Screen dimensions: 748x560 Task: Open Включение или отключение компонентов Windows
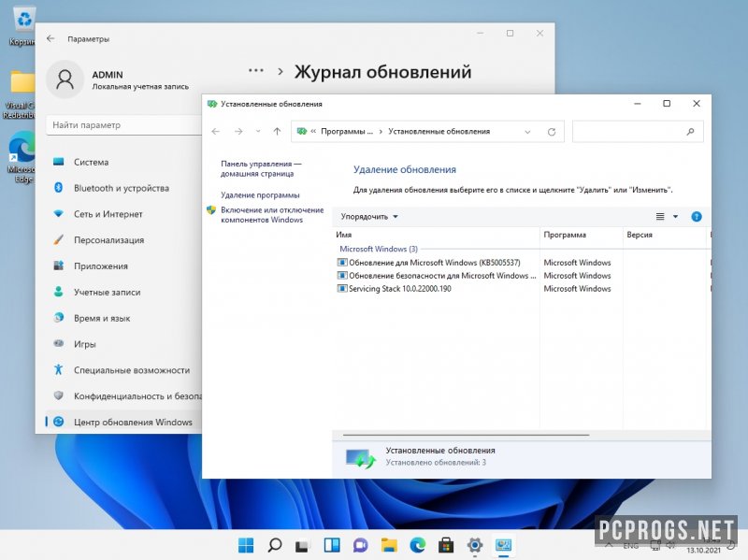pos(272,215)
